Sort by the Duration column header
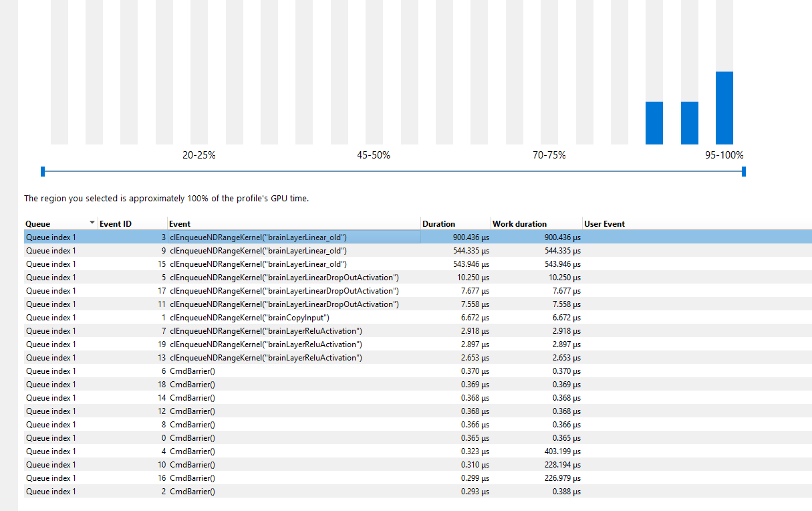Screen dimensions: 812x511 [x=439, y=224]
